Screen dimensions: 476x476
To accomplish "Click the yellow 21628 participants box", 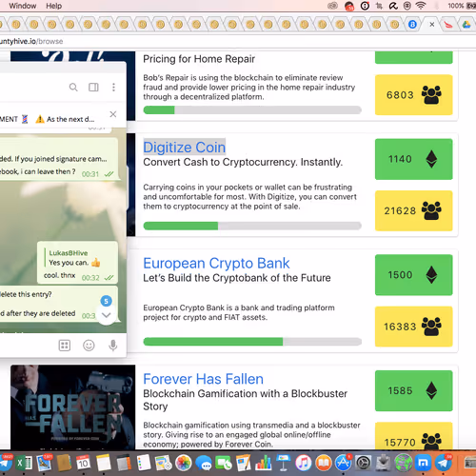I will tap(414, 210).
